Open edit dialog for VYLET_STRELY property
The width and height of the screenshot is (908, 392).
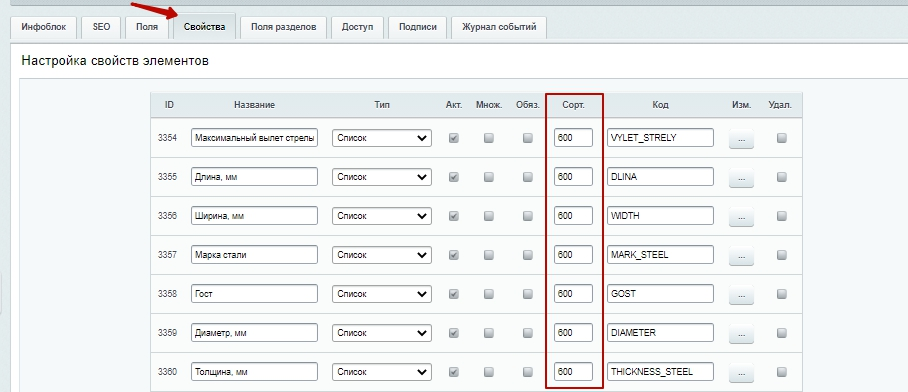741,140
